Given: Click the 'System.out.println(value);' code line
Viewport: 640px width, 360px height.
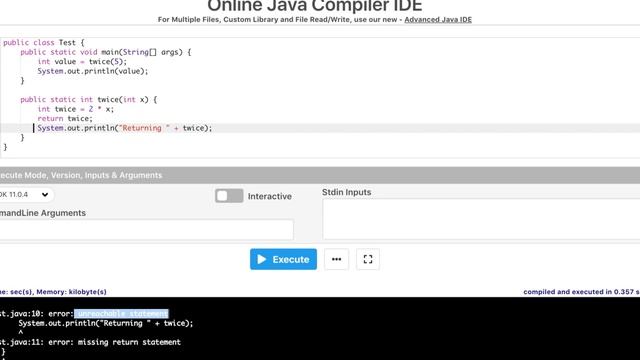Looking at the screenshot, I should pyautogui.click(x=93, y=71).
